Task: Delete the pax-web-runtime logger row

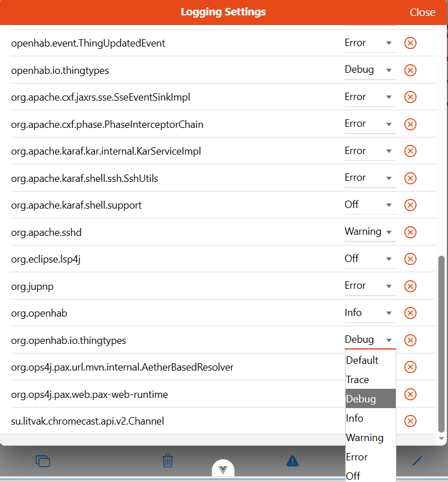Action: click(410, 394)
